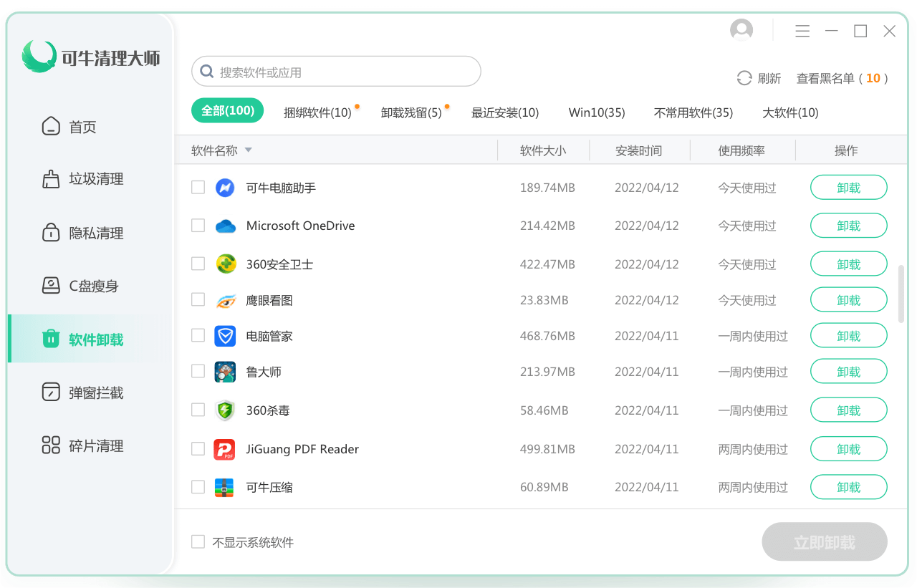The image size is (917, 588).
Task: Click 卸载 for Microsoft OneDrive
Action: (x=849, y=226)
